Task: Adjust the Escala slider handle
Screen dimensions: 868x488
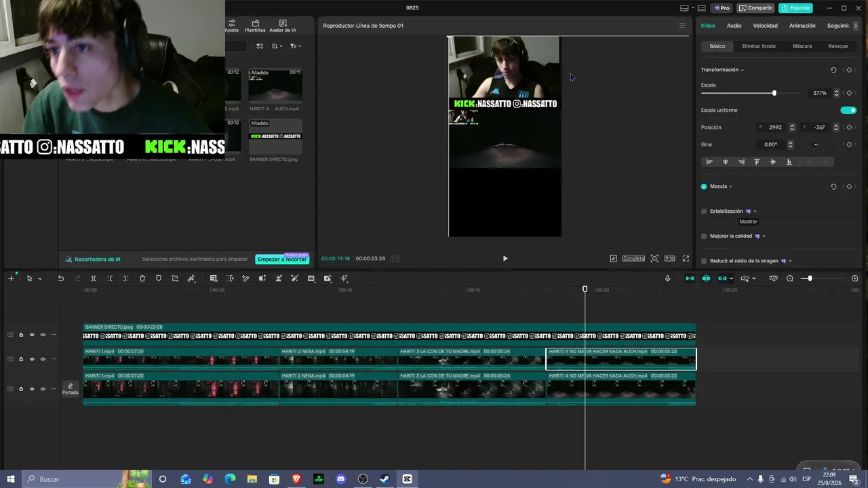Action: [x=774, y=93]
